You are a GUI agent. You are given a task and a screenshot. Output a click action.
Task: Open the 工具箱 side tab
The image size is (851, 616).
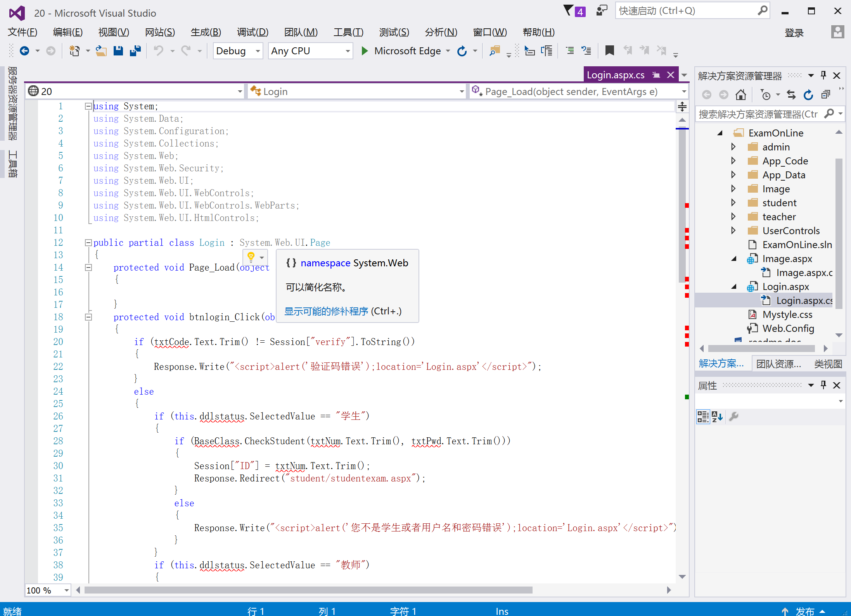12,164
